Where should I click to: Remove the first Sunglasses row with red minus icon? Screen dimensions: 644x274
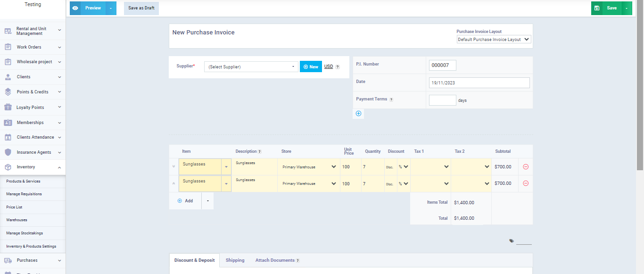[x=526, y=166]
